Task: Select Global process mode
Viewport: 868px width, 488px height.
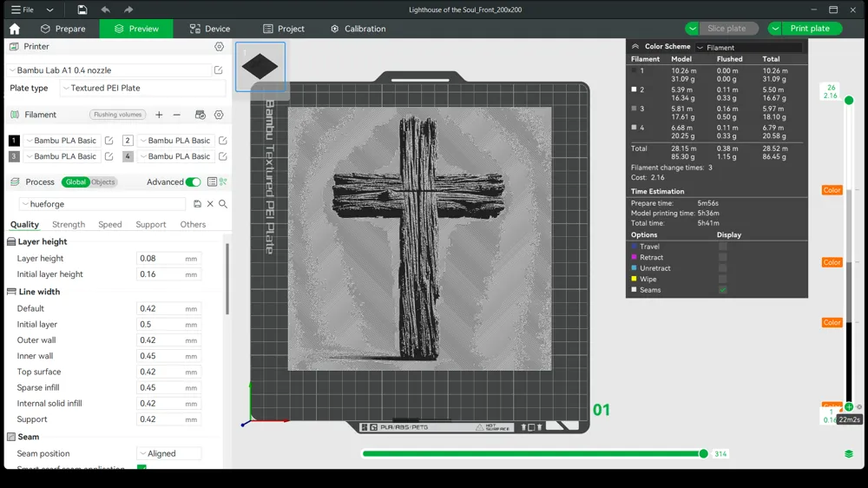Action: coord(76,181)
